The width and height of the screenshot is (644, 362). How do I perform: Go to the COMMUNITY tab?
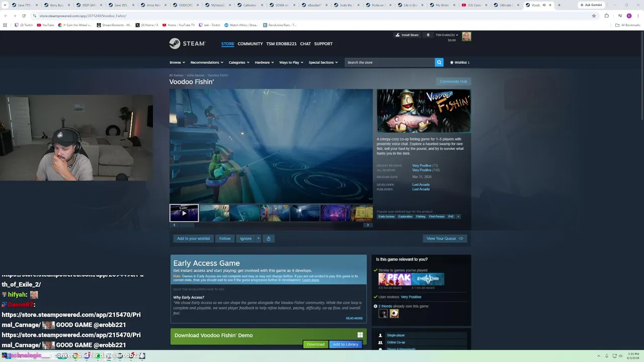(x=250, y=44)
